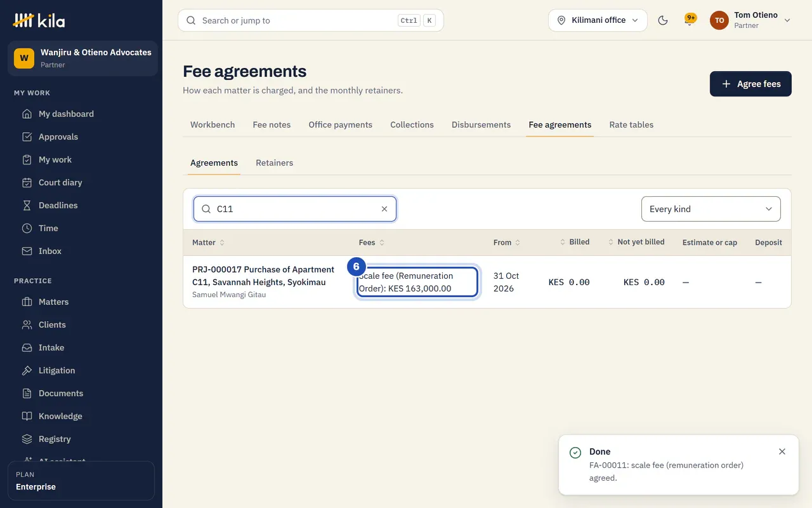Open PRJ-000017 Purchase of Apartment matter
The width and height of the screenshot is (812, 508).
(263, 276)
